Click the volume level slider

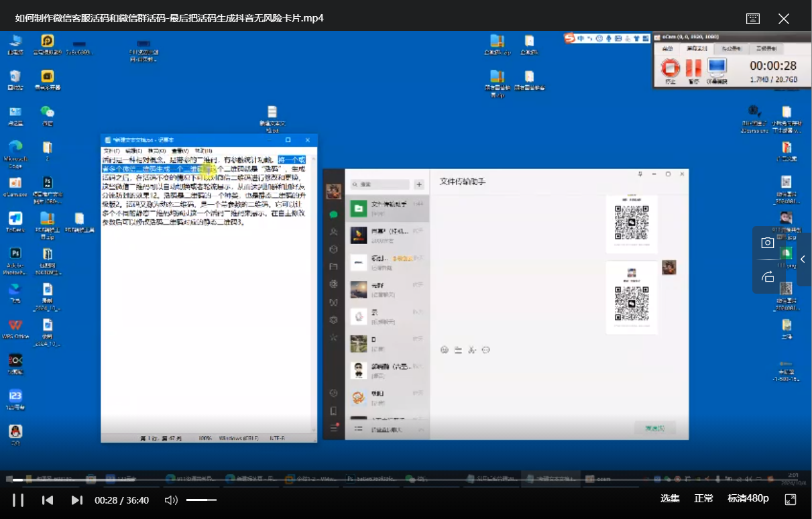coord(201,500)
